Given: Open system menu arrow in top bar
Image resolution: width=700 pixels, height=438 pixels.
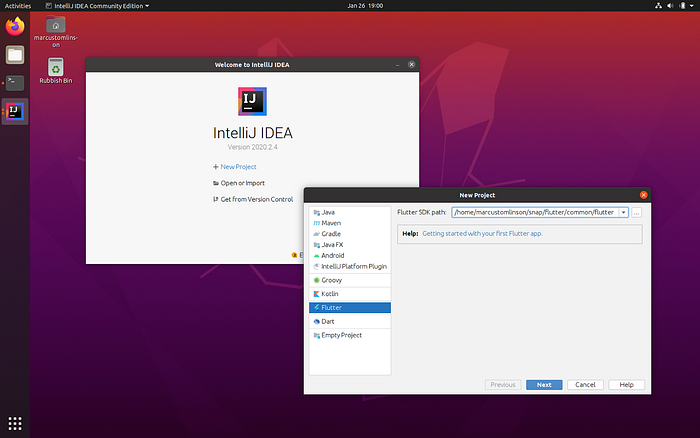Looking at the screenshot, I should (692, 6).
